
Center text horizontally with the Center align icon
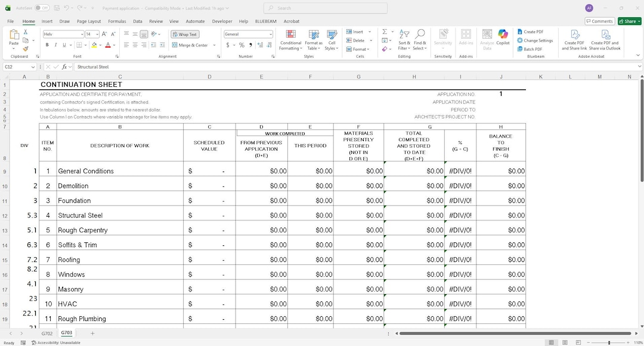135,45
